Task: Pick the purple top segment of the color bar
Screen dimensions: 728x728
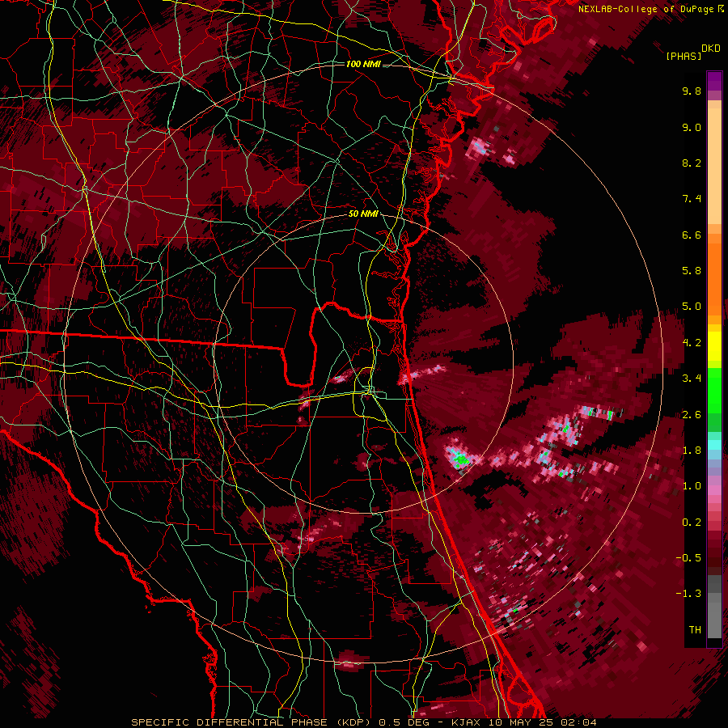Action: (714, 81)
